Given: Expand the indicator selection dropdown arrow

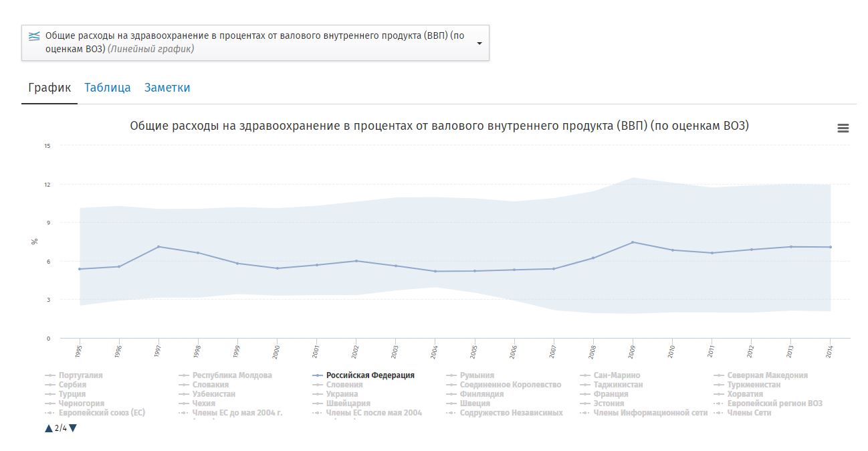Looking at the screenshot, I should pyautogui.click(x=479, y=43).
